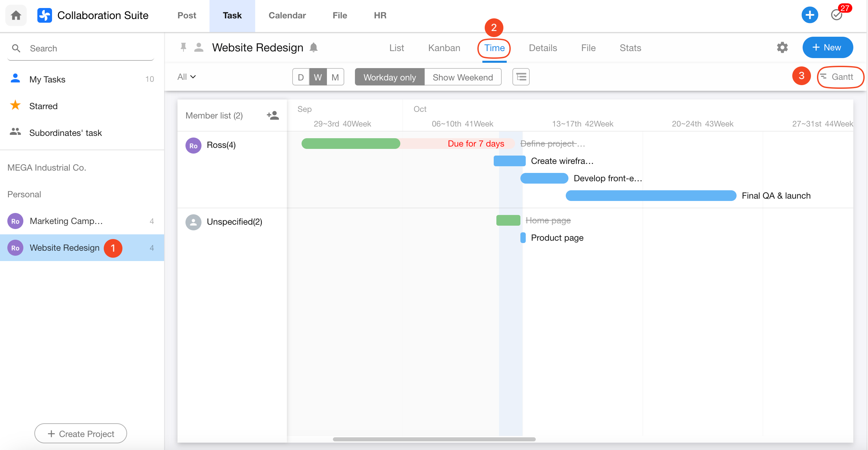868x450 pixels.
Task: Expand the MEGA Industrial Co. section
Action: click(47, 168)
